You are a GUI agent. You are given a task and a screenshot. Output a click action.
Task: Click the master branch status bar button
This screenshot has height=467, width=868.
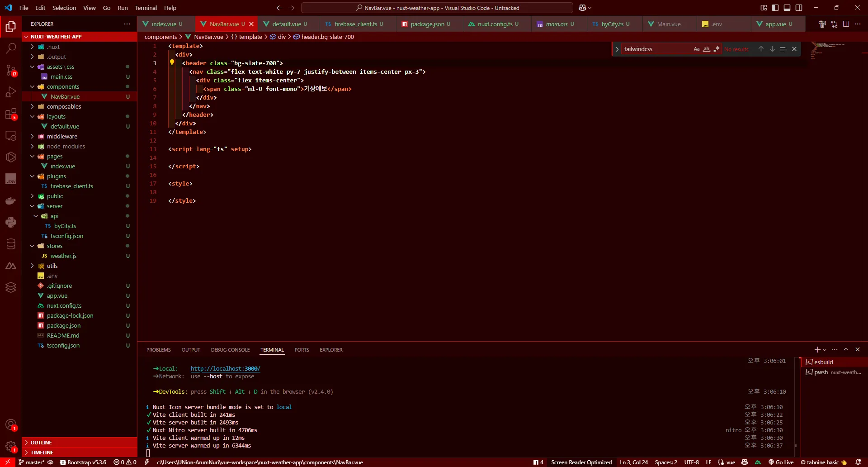pos(32,462)
